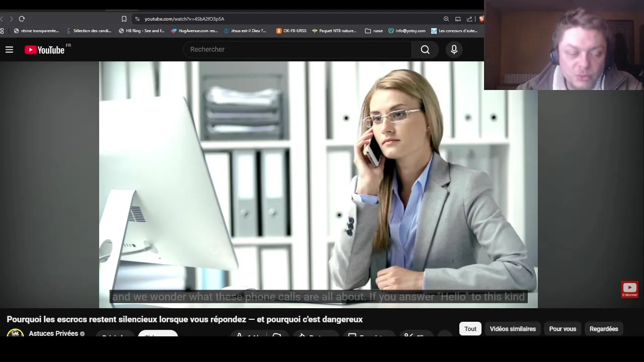Open the Astuces Privées channel avatar
Image resolution: width=644 pixels, height=362 pixels.
pos(15,333)
